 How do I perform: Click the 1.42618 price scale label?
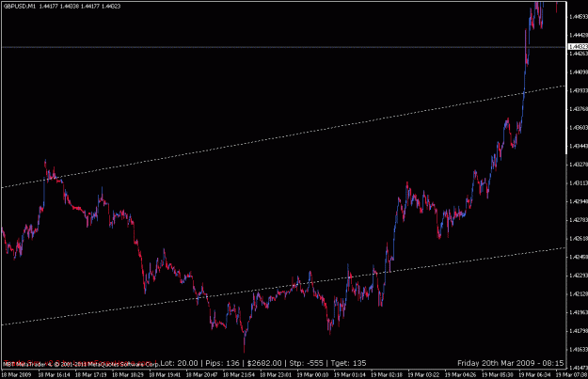click(579, 239)
